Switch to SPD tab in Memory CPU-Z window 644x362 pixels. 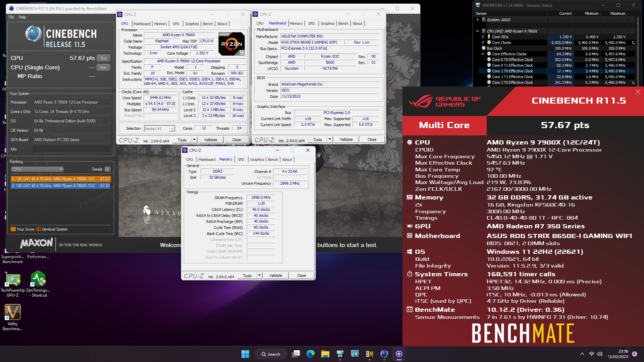[241, 160]
